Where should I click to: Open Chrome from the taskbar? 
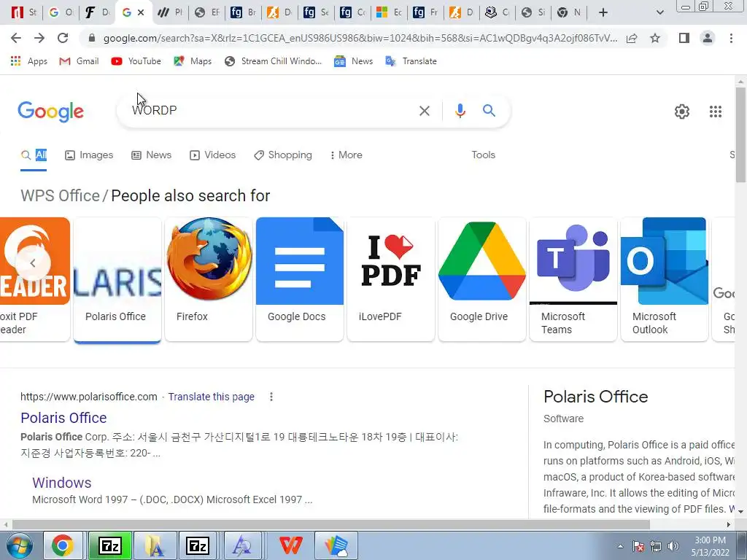pyautogui.click(x=63, y=545)
